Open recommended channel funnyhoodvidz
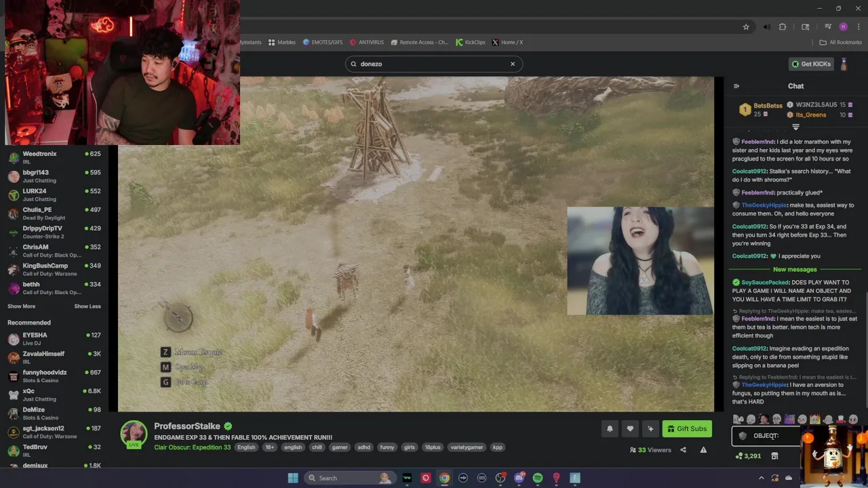 click(54, 375)
